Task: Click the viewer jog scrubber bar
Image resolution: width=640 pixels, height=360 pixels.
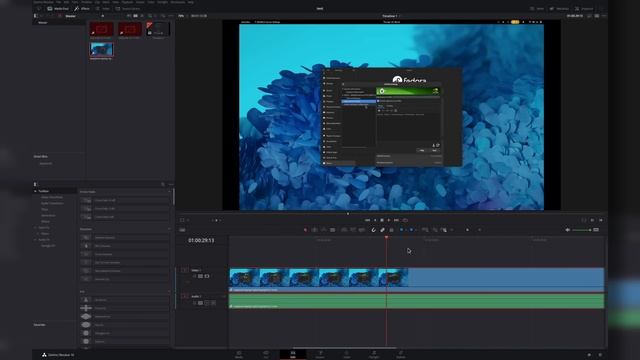Action: (x=391, y=213)
